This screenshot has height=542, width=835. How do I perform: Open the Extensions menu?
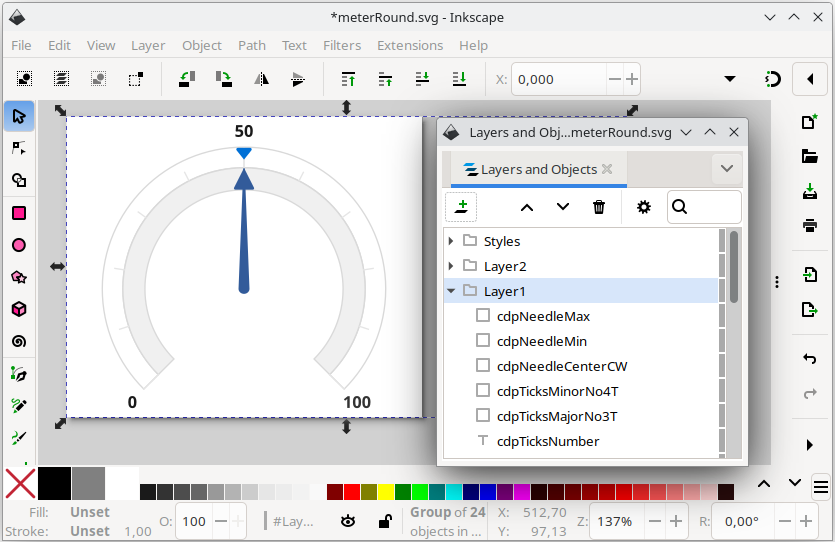click(409, 45)
